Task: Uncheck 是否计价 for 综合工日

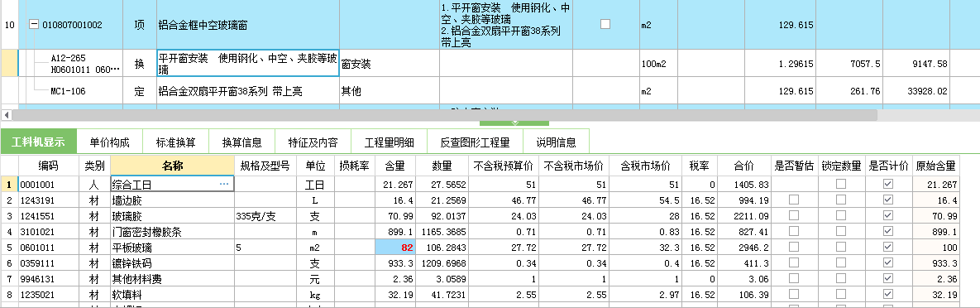Action: click(888, 185)
